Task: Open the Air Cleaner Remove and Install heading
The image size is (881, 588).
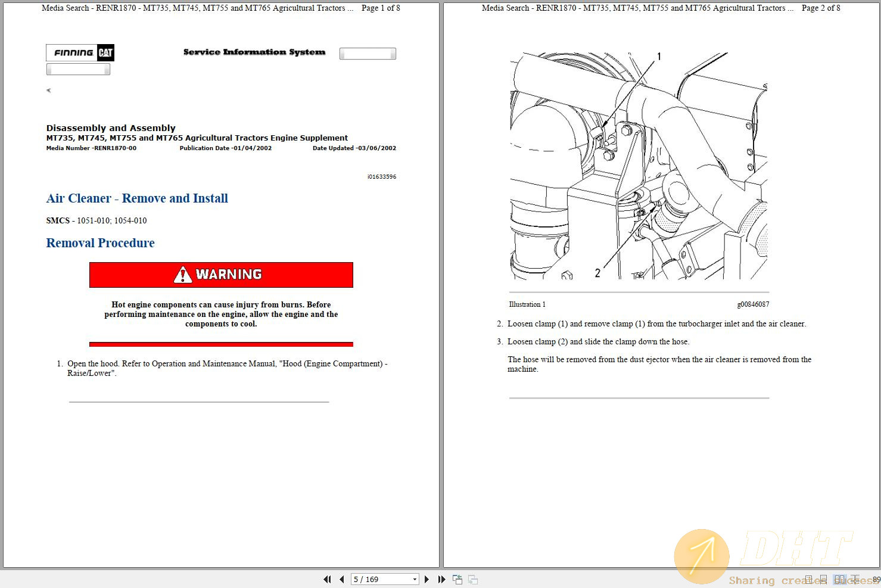Action: point(137,198)
